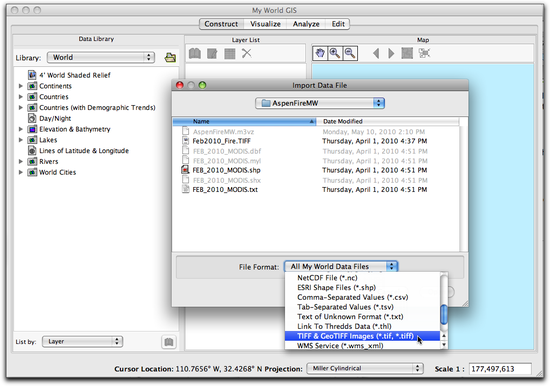The height and width of the screenshot is (386, 550).
Task: Click the Lines of Latitude & Longitude icon
Action: (32, 151)
